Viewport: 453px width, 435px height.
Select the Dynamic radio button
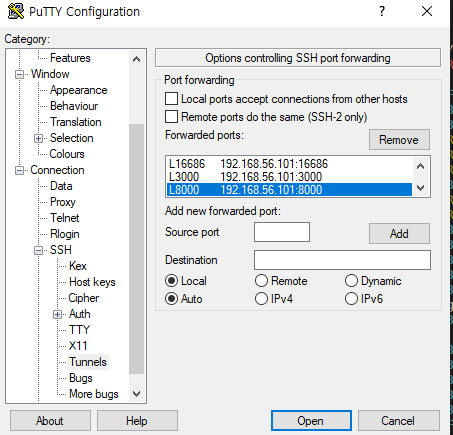(x=351, y=281)
